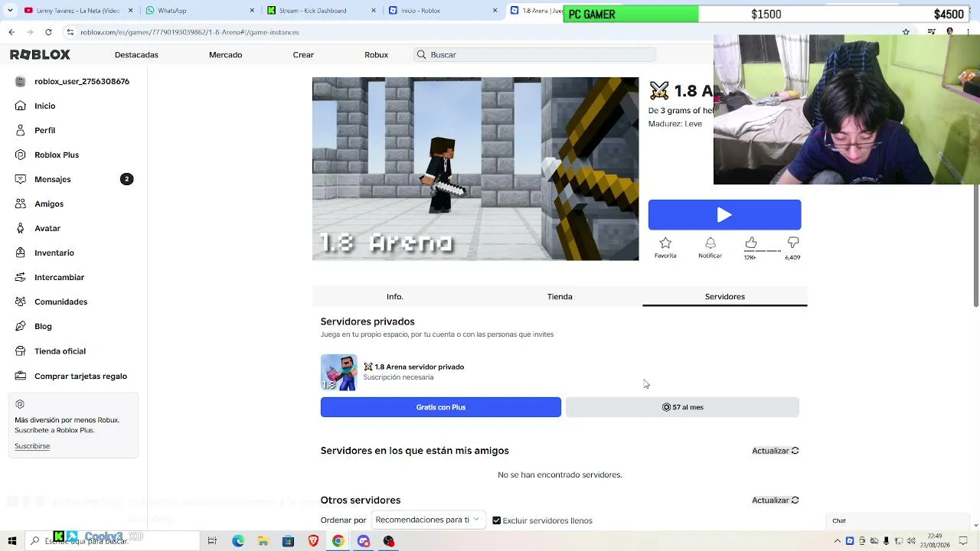Open Task View on taskbar
This screenshot has height=551, width=980.
point(212,541)
